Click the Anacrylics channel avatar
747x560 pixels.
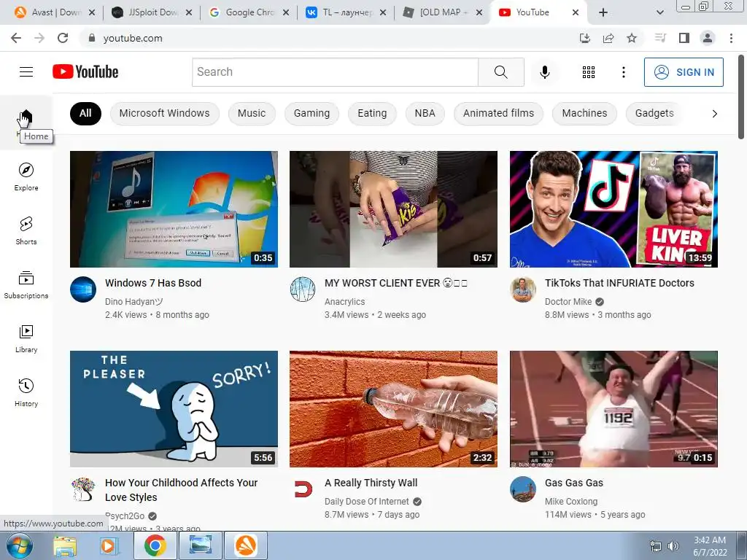[x=303, y=289]
